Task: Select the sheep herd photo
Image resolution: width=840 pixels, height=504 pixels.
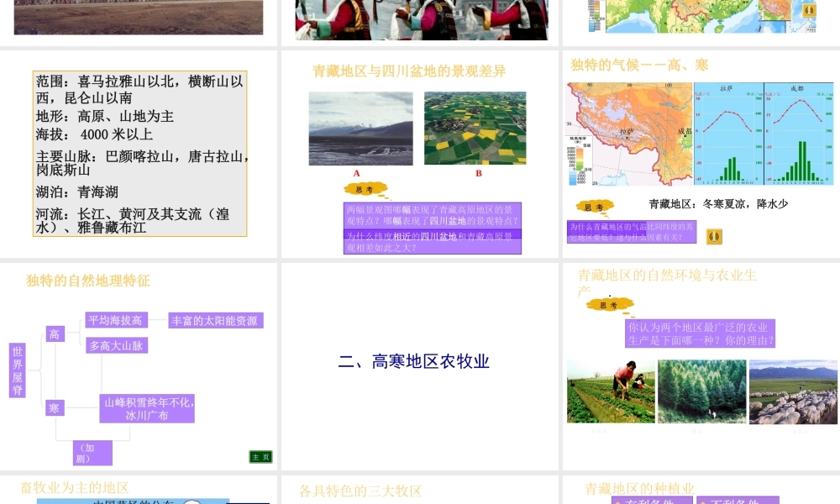Action: (x=793, y=392)
